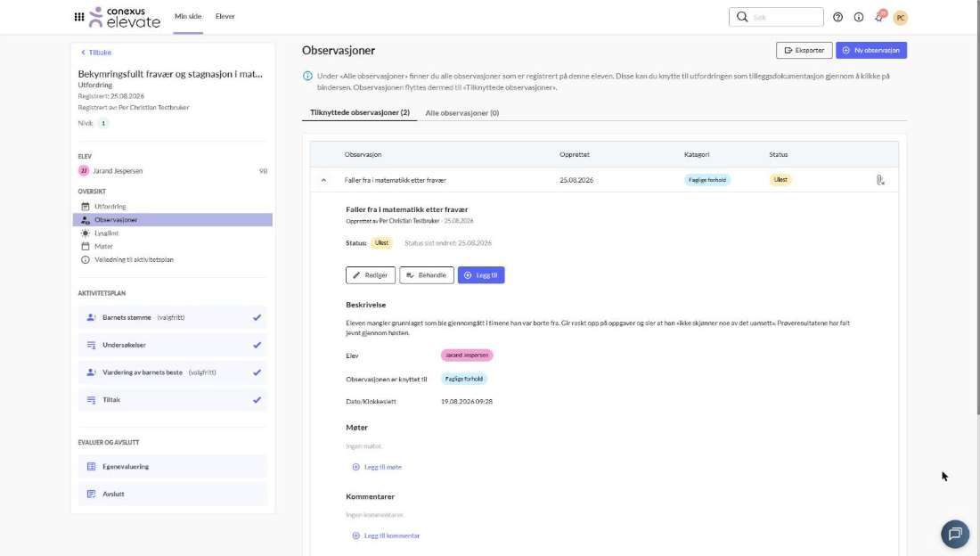Open the notifications bell
This screenshot has height=556, width=980.
pyautogui.click(x=879, y=17)
